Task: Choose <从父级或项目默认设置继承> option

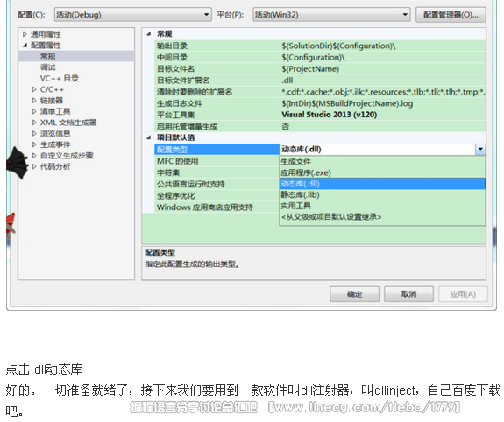Action: point(382,217)
